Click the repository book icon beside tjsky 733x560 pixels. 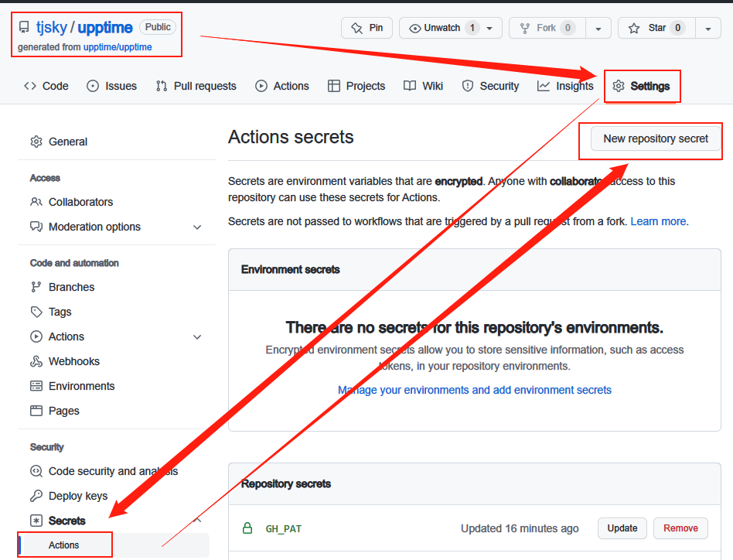pyautogui.click(x=24, y=28)
